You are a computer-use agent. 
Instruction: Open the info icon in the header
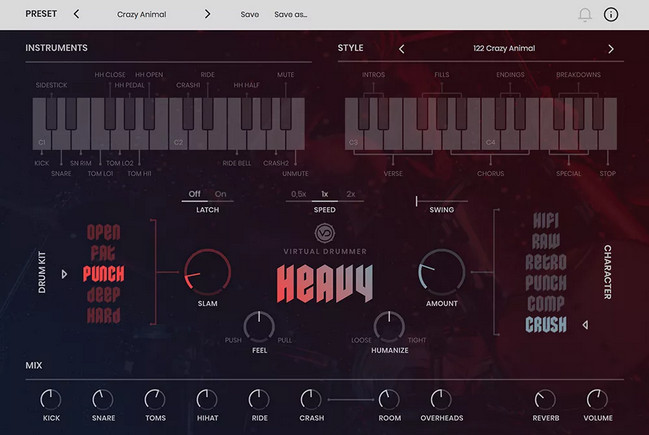point(611,14)
